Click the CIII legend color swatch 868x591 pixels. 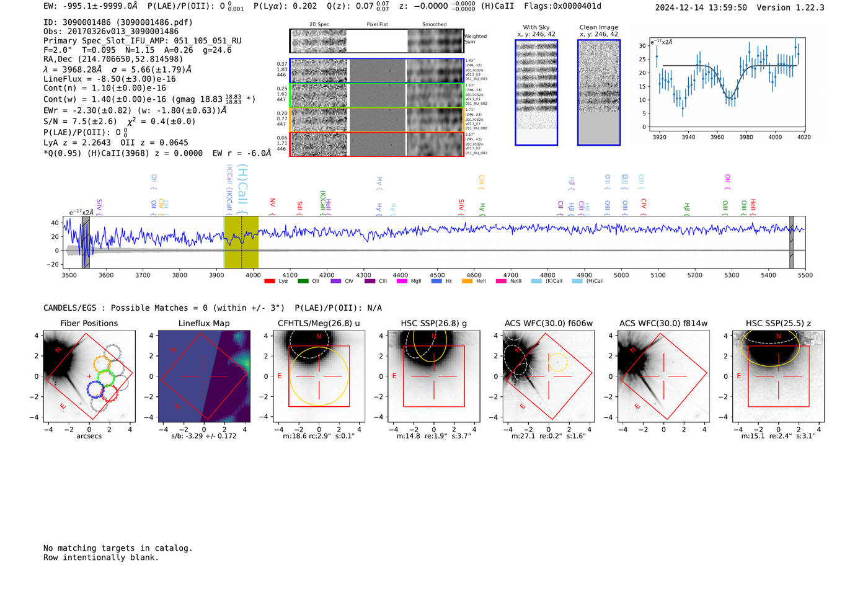[x=370, y=281]
